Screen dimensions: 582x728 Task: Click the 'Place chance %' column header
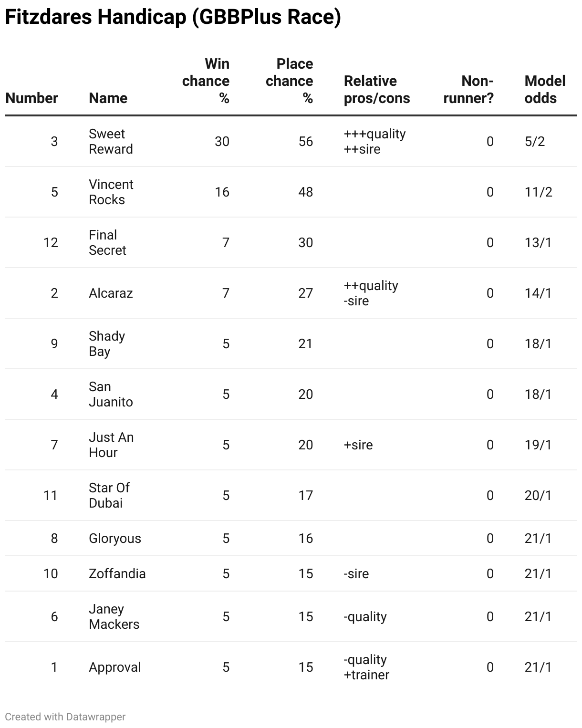coord(289,81)
